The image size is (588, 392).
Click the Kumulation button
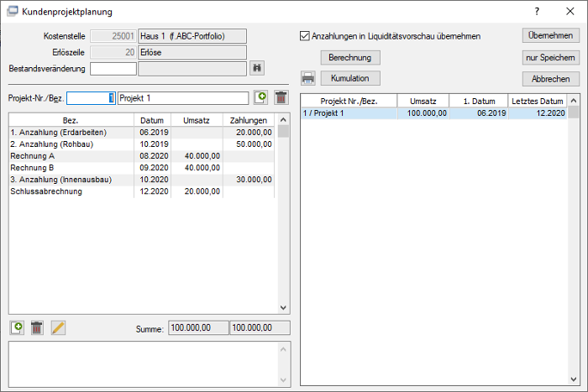click(350, 78)
